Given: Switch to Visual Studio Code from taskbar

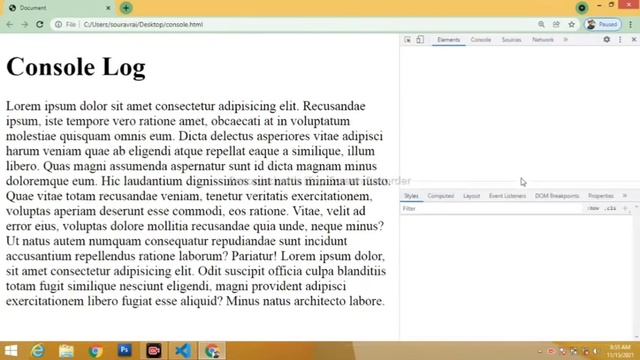Looking at the screenshot, I should click(x=183, y=351).
